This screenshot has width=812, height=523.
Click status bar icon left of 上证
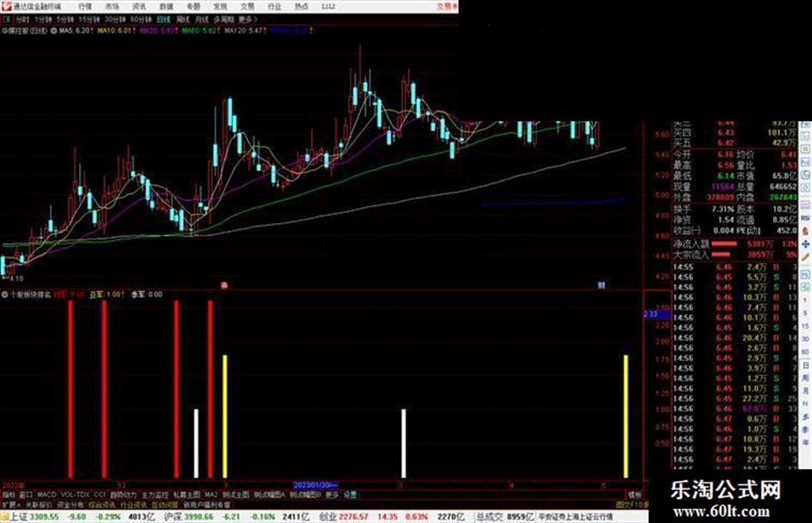click(4, 516)
